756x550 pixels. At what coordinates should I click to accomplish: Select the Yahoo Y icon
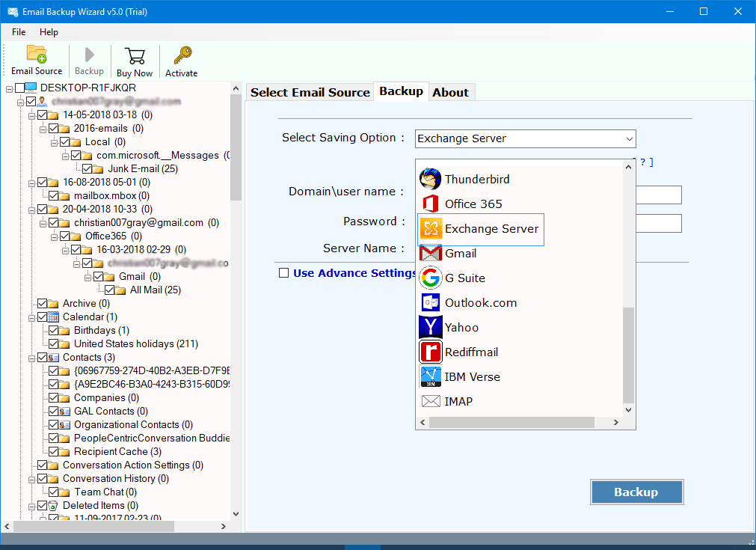click(431, 327)
